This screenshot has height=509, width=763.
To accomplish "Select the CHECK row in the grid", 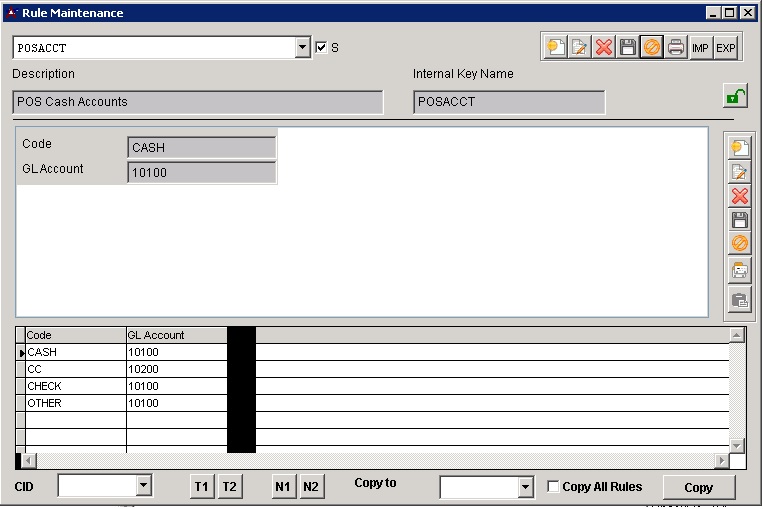I will click(x=75, y=386).
